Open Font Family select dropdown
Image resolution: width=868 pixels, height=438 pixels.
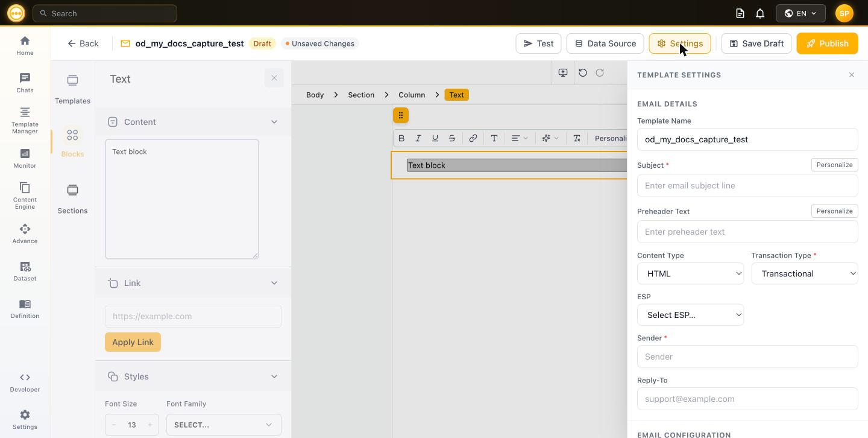pos(224,425)
